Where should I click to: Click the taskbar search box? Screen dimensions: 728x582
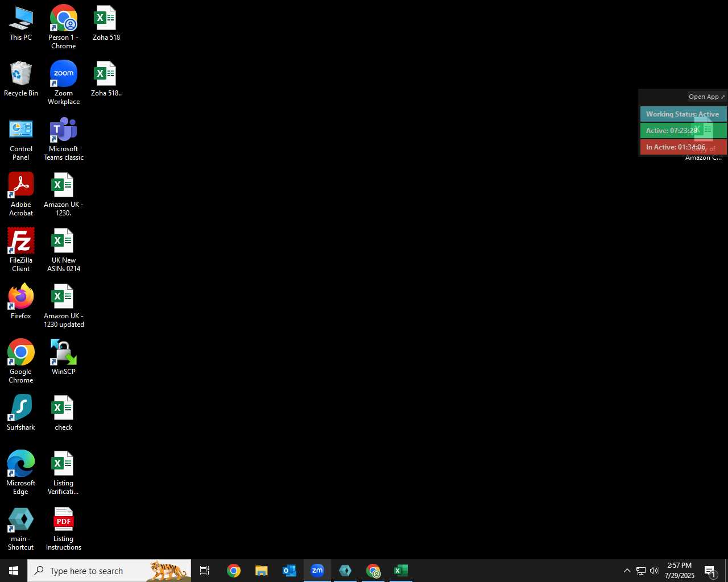click(x=109, y=571)
